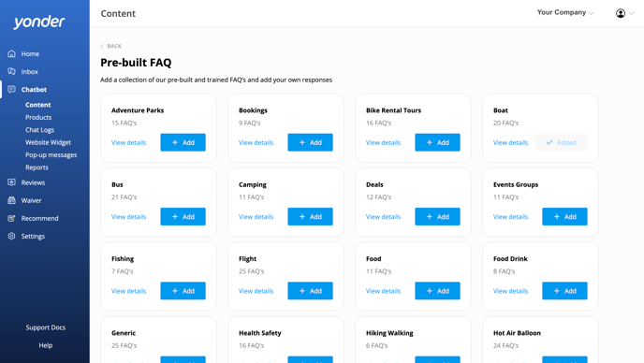View details of Events Groups FAQs
This screenshot has width=644, height=363.
[510, 216]
